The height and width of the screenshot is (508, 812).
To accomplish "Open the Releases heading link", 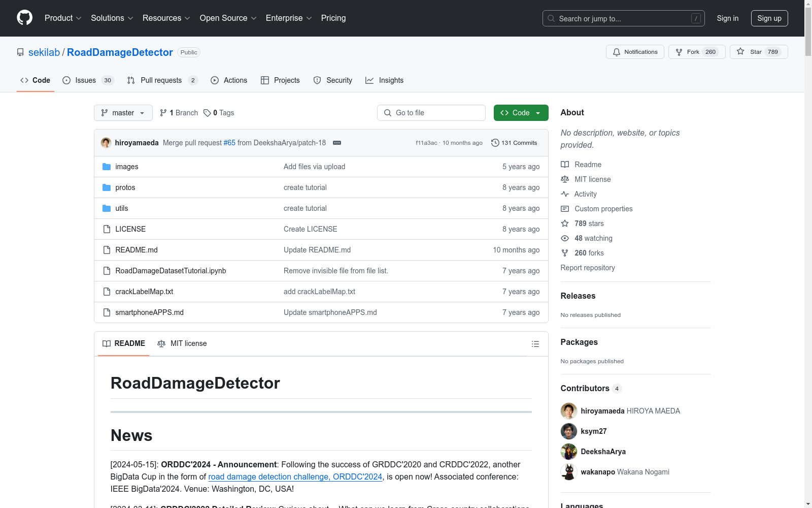I will click(578, 296).
